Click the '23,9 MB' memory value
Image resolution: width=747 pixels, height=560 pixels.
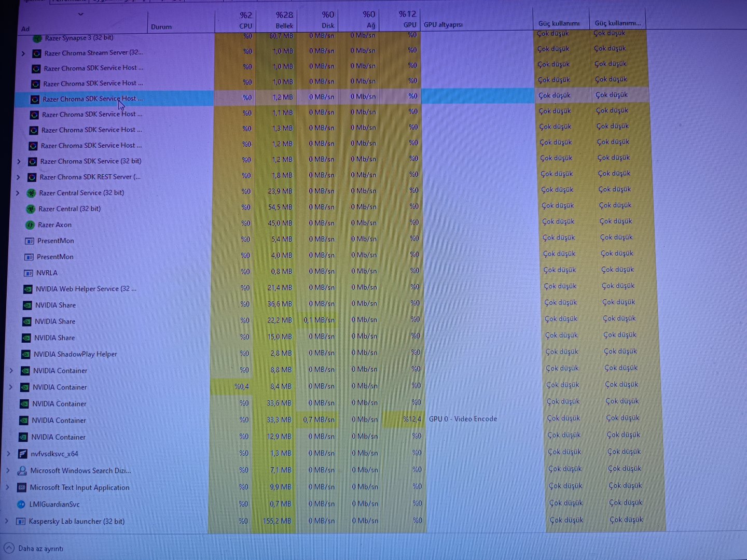280,191
